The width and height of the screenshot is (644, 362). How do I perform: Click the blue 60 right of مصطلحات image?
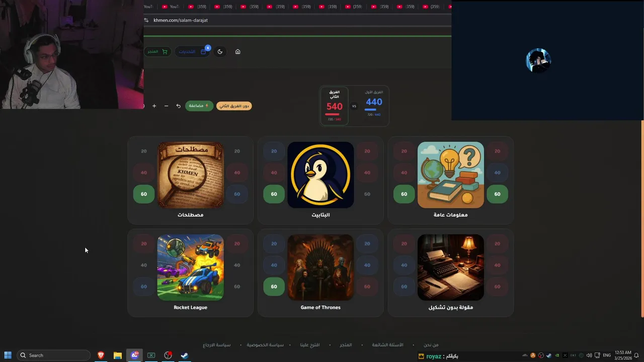(237, 194)
